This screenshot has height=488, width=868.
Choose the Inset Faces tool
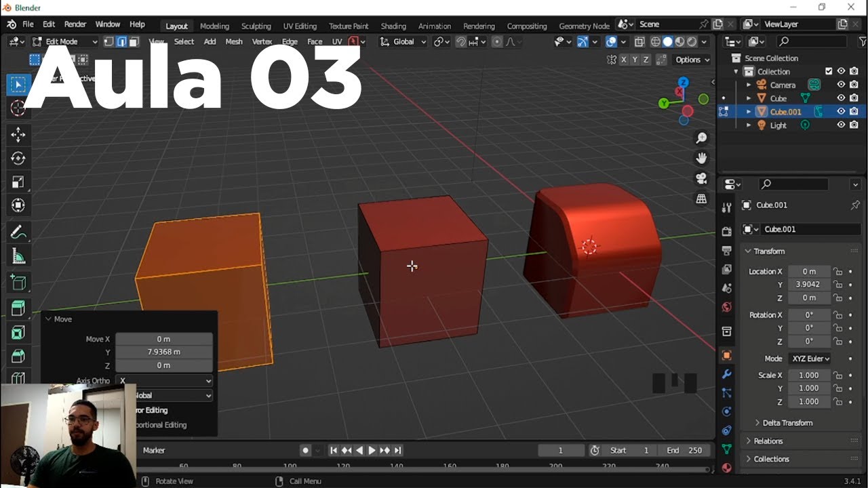tap(18, 333)
